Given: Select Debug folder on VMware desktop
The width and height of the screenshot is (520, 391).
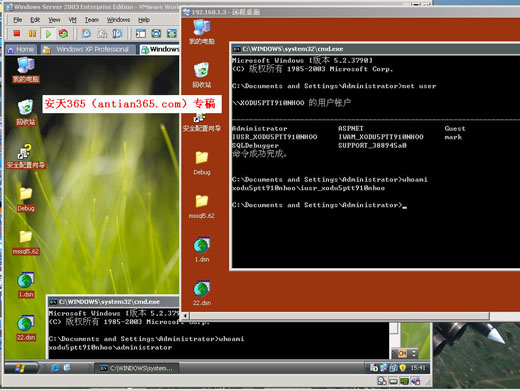Looking at the screenshot, I should point(26,199).
